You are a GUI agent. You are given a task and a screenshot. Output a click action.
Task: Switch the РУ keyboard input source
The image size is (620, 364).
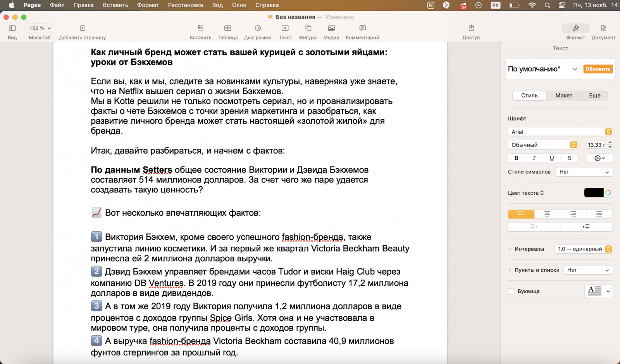(x=496, y=5)
